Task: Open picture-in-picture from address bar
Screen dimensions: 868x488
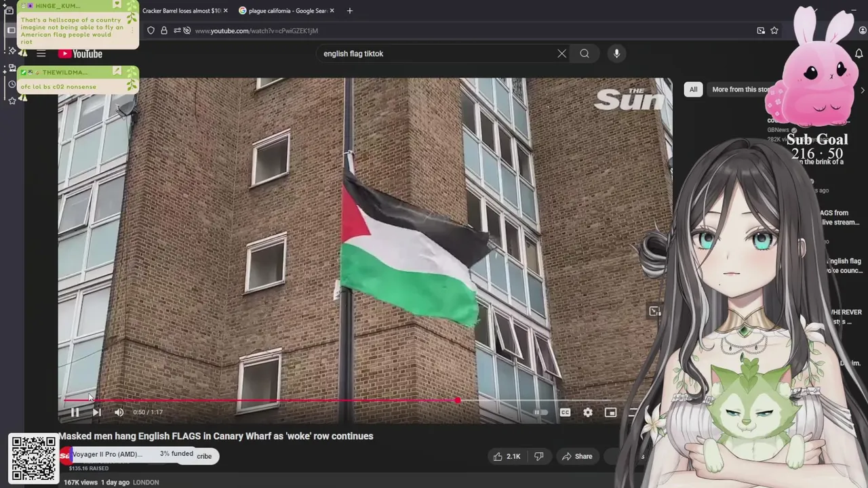Action: pyautogui.click(x=761, y=30)
